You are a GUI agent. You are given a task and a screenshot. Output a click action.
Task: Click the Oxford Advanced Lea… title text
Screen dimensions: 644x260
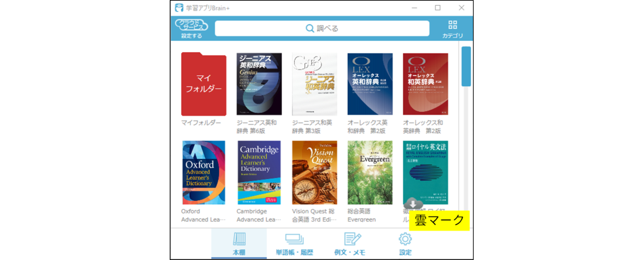tap(203, 215)
